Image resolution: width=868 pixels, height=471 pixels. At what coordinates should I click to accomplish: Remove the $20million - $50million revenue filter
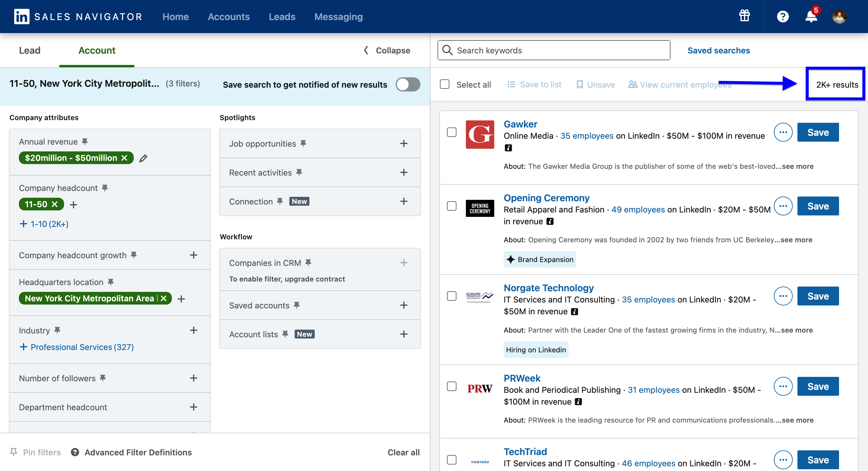pyautogui.click(x=124, y=158)
